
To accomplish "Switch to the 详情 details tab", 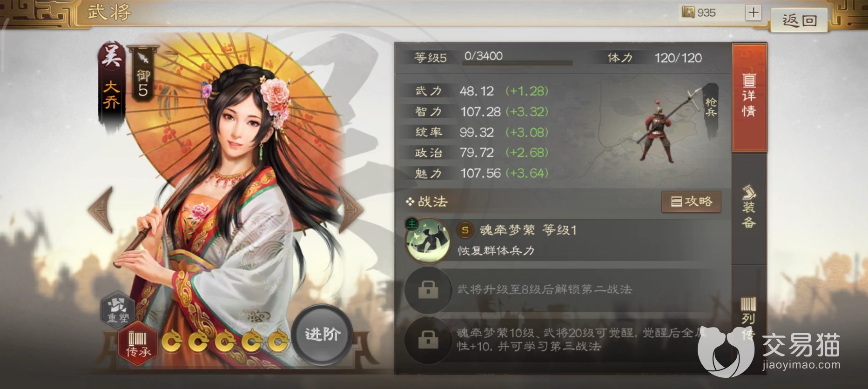I will click(x=749, y=98).
